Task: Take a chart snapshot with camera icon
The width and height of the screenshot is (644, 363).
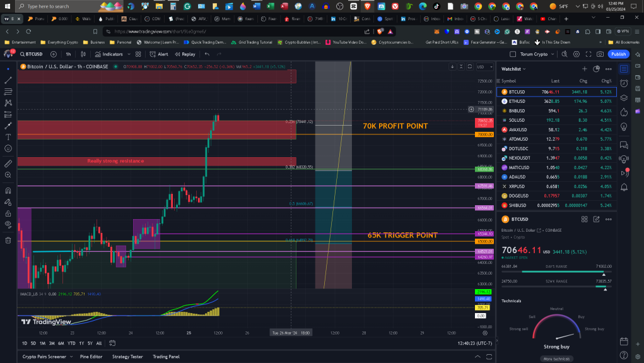Action: (x=600, y=54)
